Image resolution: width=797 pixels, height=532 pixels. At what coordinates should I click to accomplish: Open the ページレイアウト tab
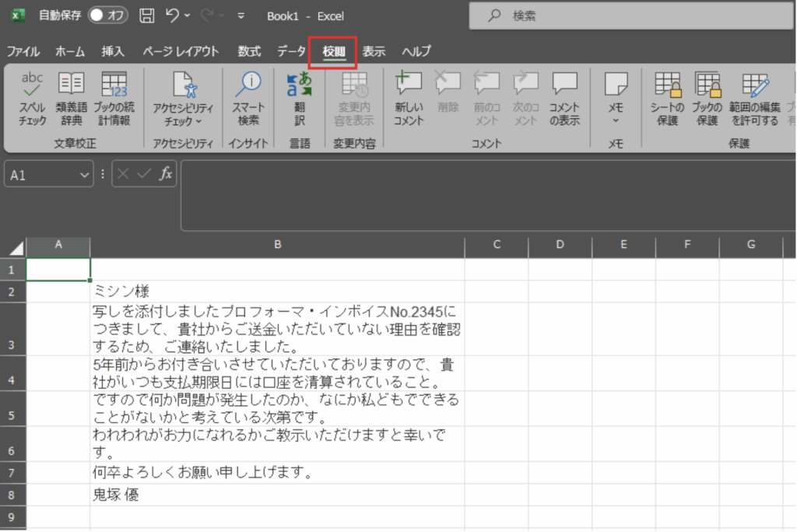click(x=181, y=51)
